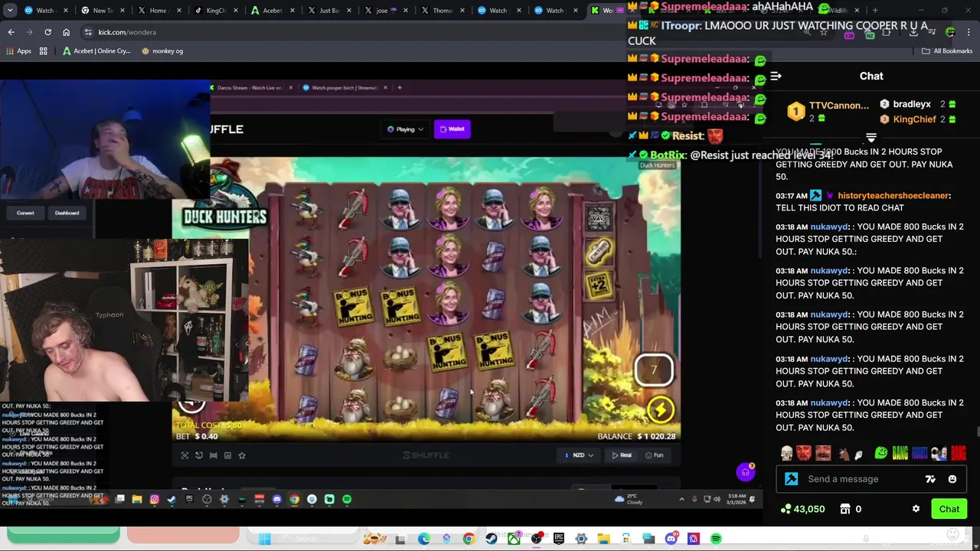The image size is (980, 551).
Task: Switch game to Real mode
Action: tap(622, 455)
